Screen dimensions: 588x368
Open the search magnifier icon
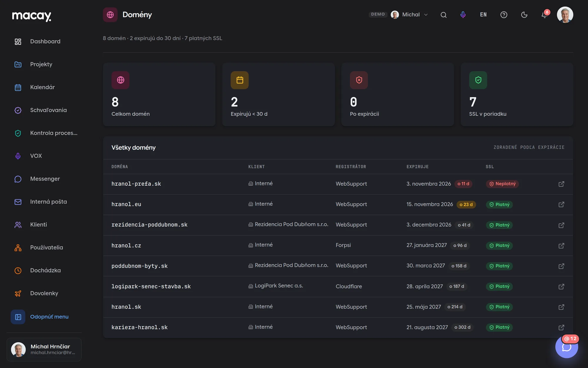point(443,15)
